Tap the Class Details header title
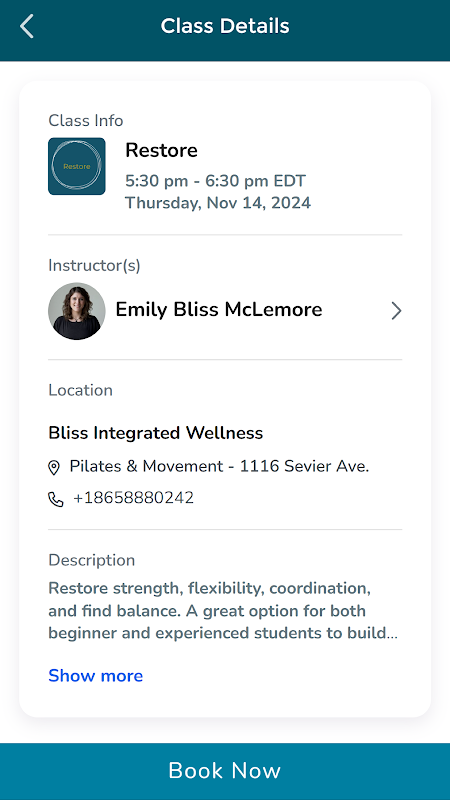Screen dimensions: 450x800 (x=225, y=26)
